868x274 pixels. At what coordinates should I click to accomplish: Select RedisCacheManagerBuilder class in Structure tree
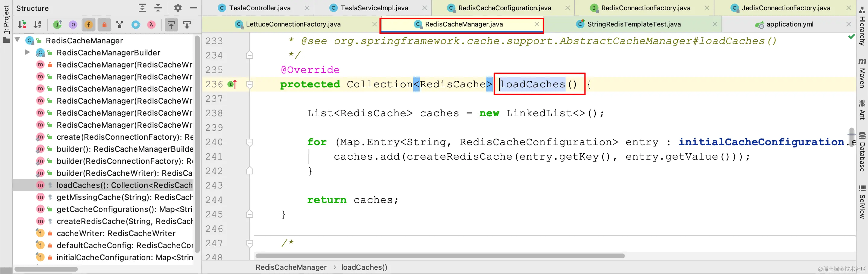108,53
